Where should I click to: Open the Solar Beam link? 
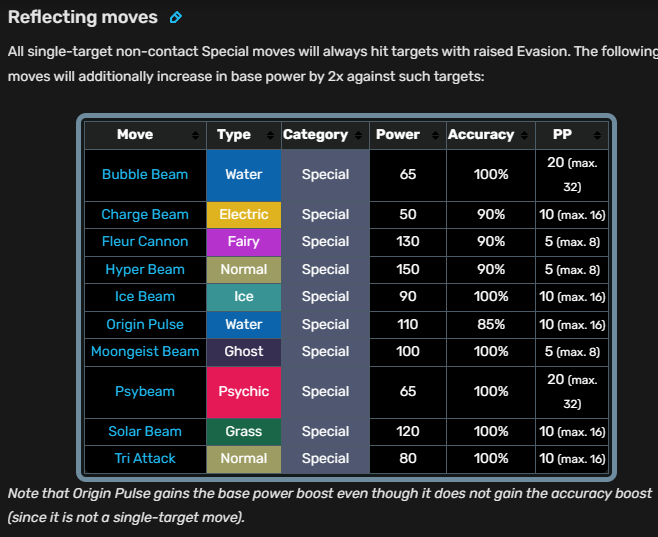tap(145, 431)
